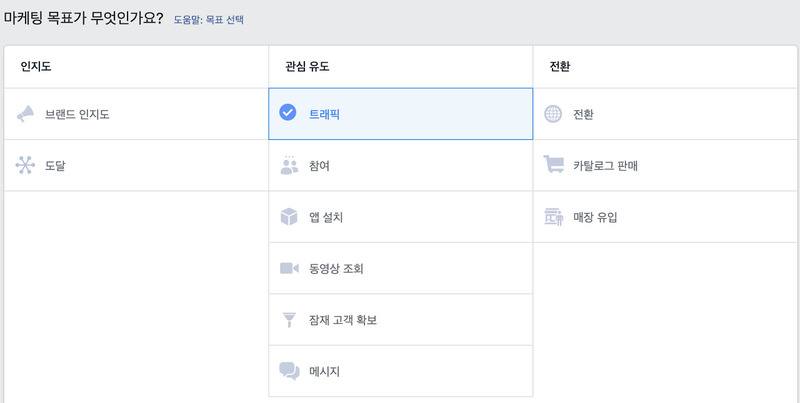This screenshot has height=403, width=800.
Task: Select the 도달 network node icon
Action: pos(25,165)
